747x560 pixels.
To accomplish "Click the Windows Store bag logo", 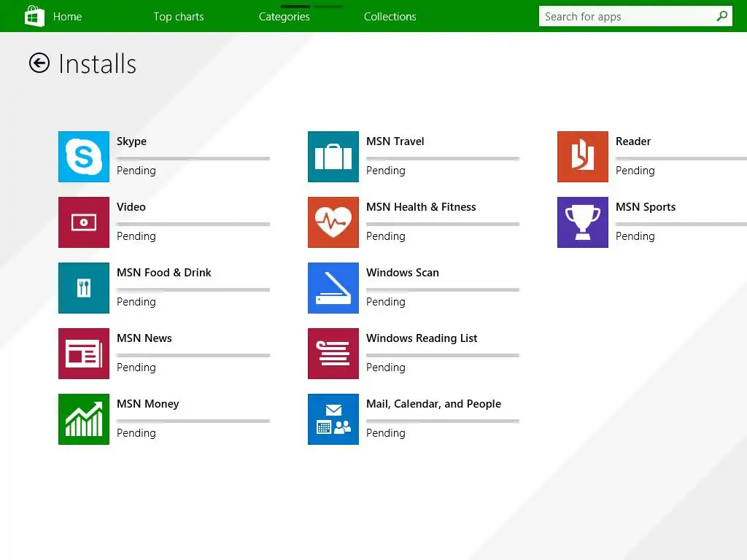I will click(x=34, y=16).
